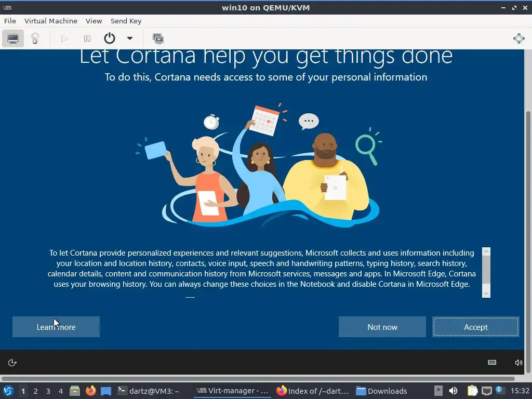The height and width of the screenshot is (399, 532).
Task: Show virtual hardware details lightbulb icon
Action: click(x=35, y=38)
